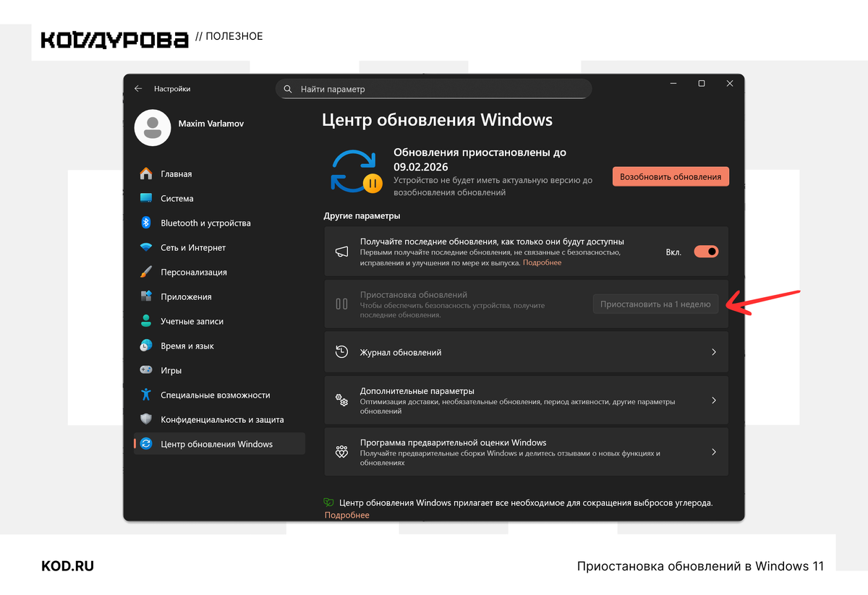
Task: Click the Сеть и Интернет Wi-Fi icon
Action: click(146, 248)
